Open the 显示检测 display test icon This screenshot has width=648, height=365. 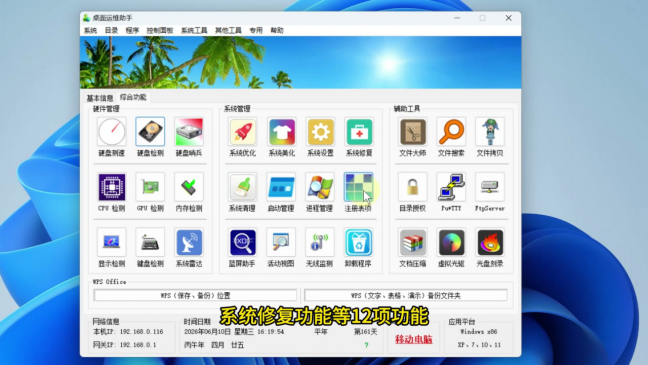point(112,242)
